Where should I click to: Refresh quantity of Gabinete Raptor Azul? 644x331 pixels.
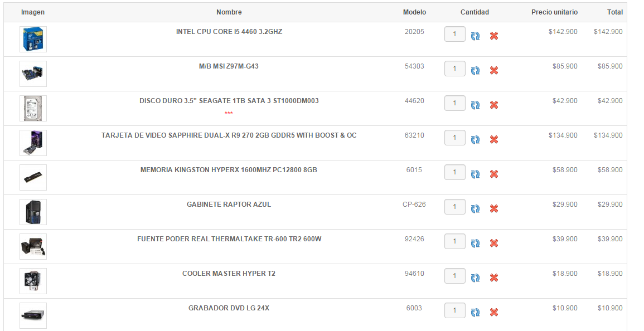tap(475, 208)
